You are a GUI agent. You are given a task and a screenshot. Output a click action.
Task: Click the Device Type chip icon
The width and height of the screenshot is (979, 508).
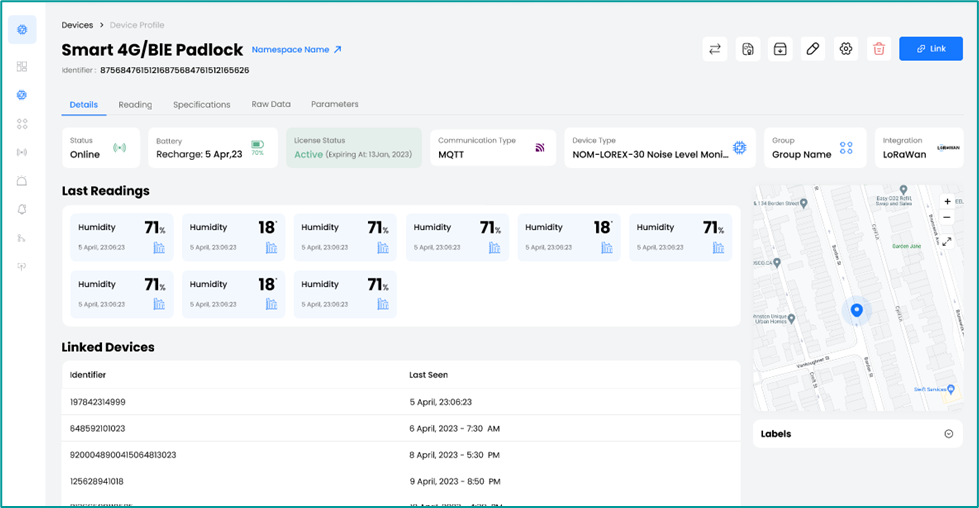click(x=739, y=148)
